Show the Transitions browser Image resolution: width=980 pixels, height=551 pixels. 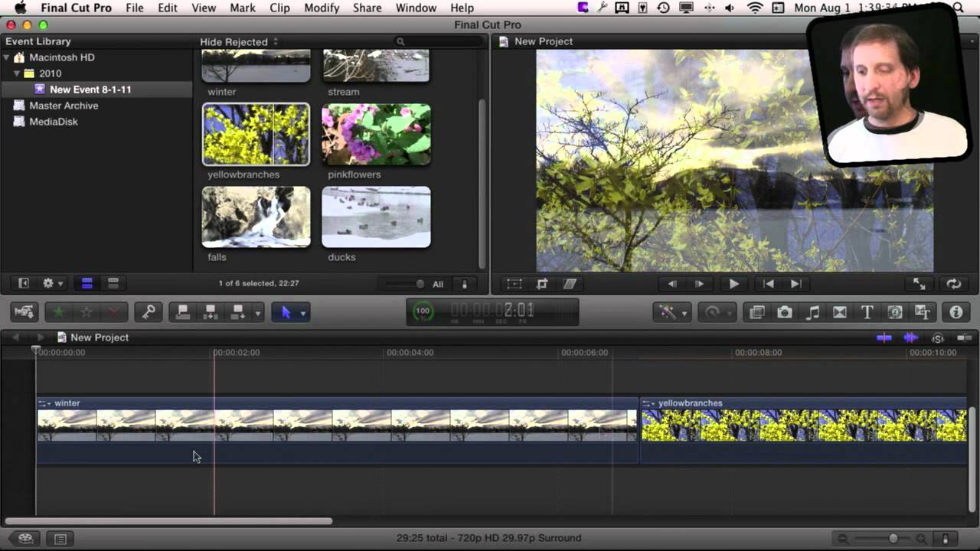click(840, 312)
